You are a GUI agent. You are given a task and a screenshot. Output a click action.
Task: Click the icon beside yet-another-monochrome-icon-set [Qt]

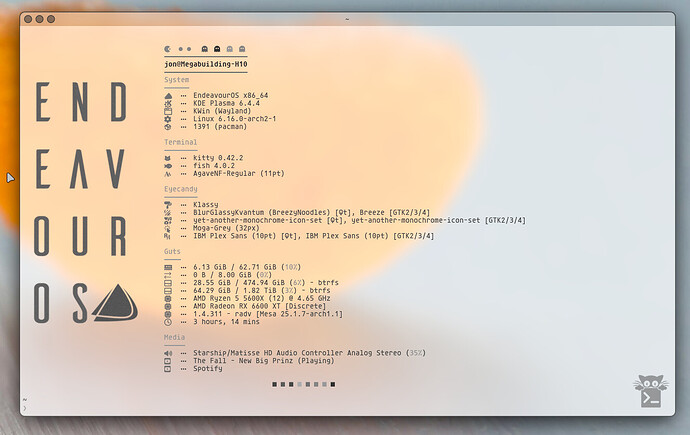168,220
